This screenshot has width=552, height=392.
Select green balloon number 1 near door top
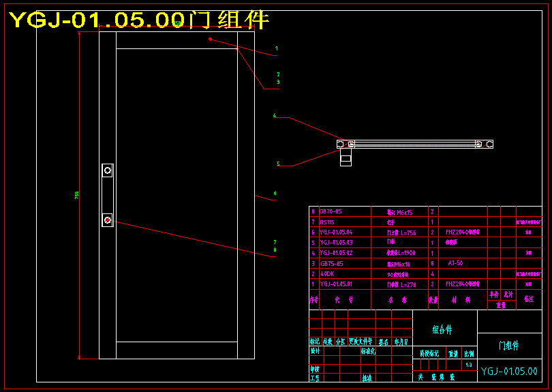277,48
